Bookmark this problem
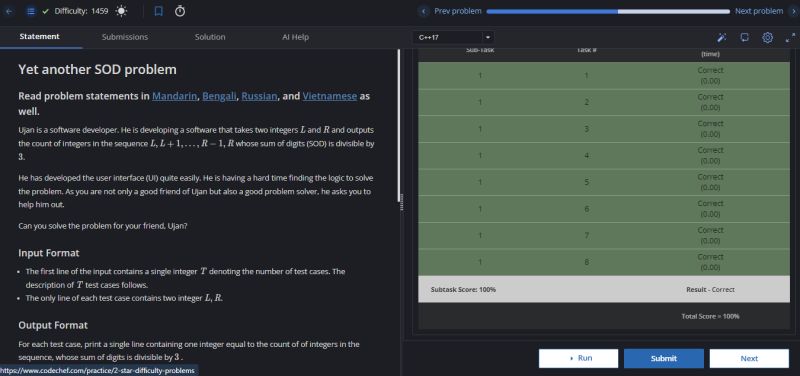Image resolution: width=800 pixels, height=376 pixels. pos(159,11)
